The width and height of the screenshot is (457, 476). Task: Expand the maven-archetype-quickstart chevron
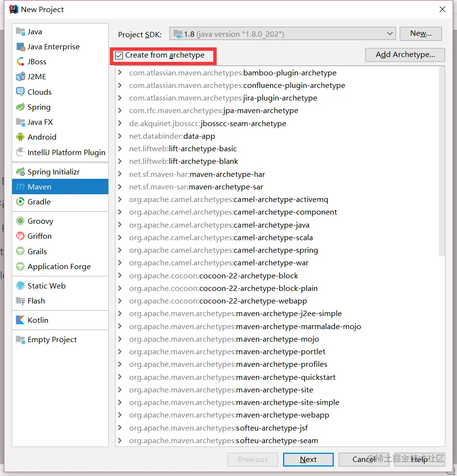pos(120,377)
